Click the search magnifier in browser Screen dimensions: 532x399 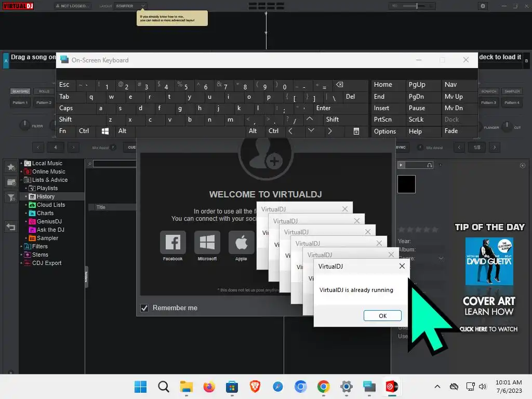90,164
